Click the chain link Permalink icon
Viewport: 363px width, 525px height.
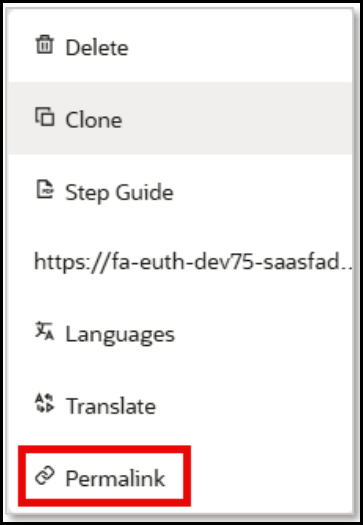[45, 476]
